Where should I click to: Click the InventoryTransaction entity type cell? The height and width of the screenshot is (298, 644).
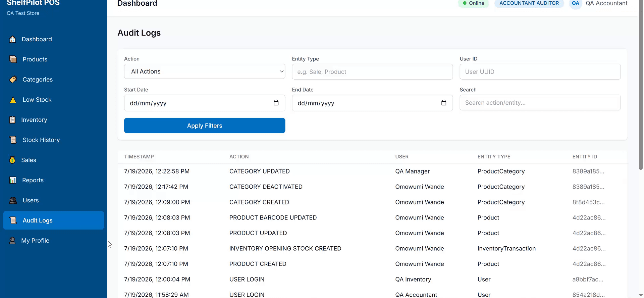[x=507, y=248]
